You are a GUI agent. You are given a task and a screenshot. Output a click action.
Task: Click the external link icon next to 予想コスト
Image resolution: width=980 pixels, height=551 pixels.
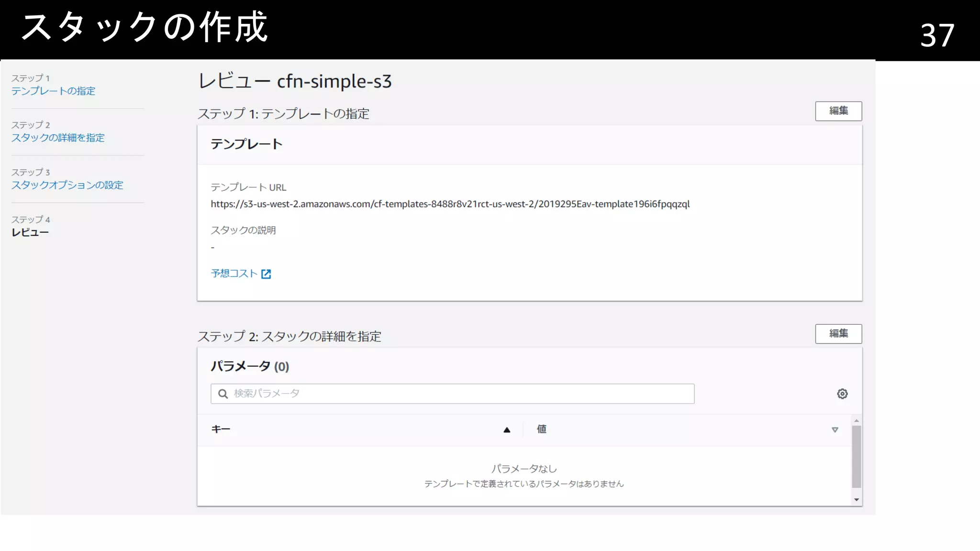266,274
